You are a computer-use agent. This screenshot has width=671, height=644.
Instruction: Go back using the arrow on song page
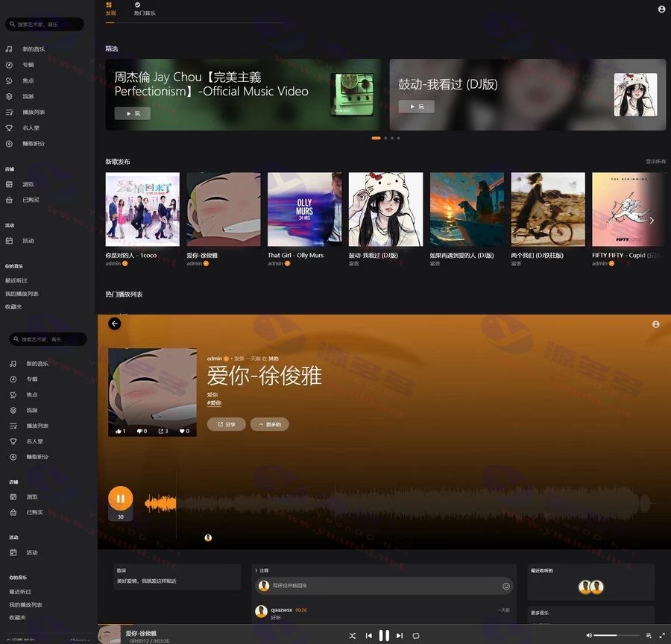tap(114, 323)
